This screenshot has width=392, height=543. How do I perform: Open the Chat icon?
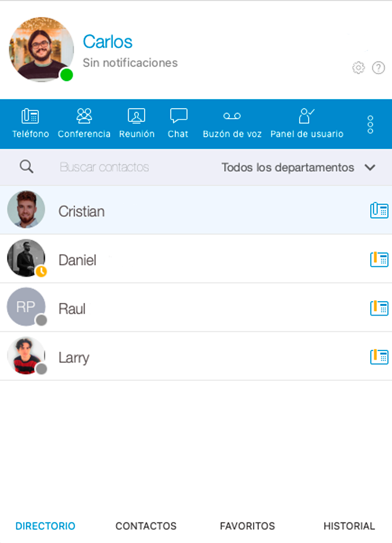[178, 123]
